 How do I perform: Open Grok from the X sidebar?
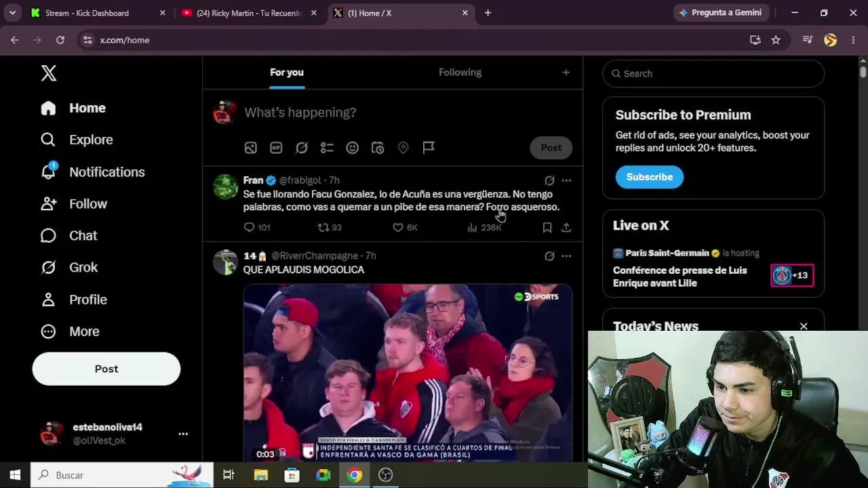[x=68, y=268]
